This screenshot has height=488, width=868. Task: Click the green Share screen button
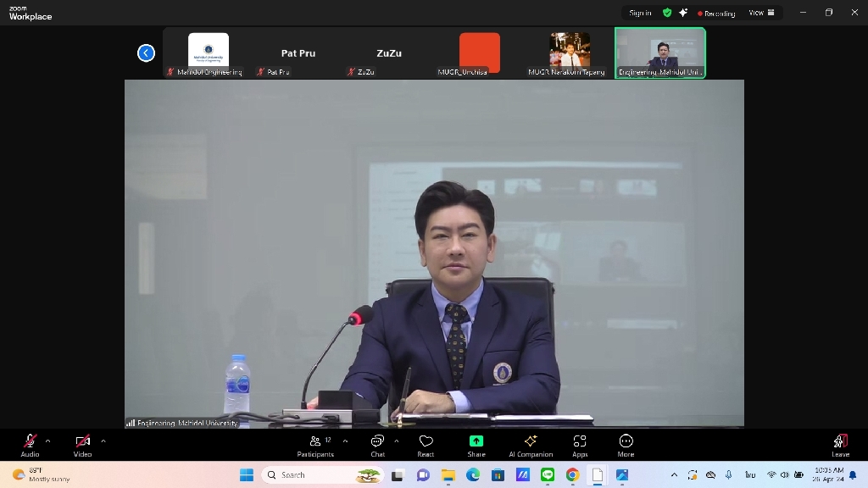pos(476,445)
